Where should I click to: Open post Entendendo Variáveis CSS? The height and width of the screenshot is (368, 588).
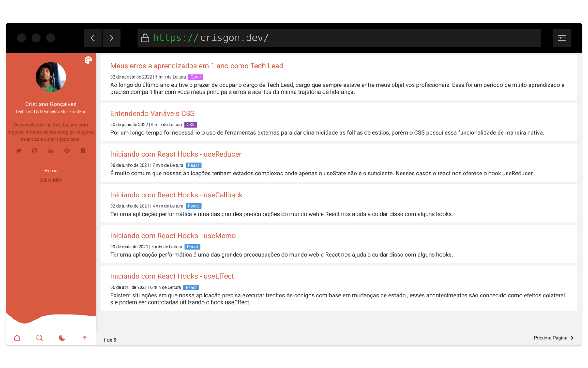(152, 113)
